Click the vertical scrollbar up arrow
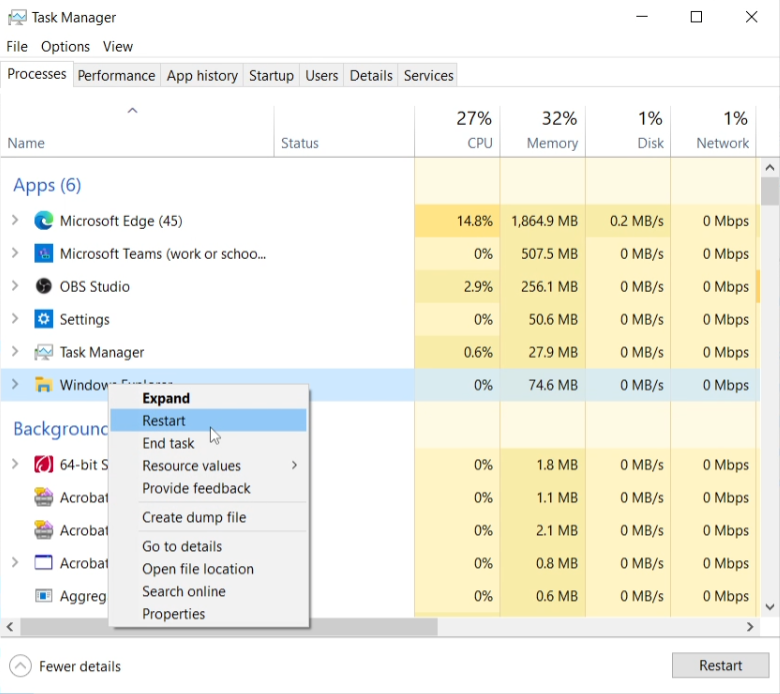 770,168
